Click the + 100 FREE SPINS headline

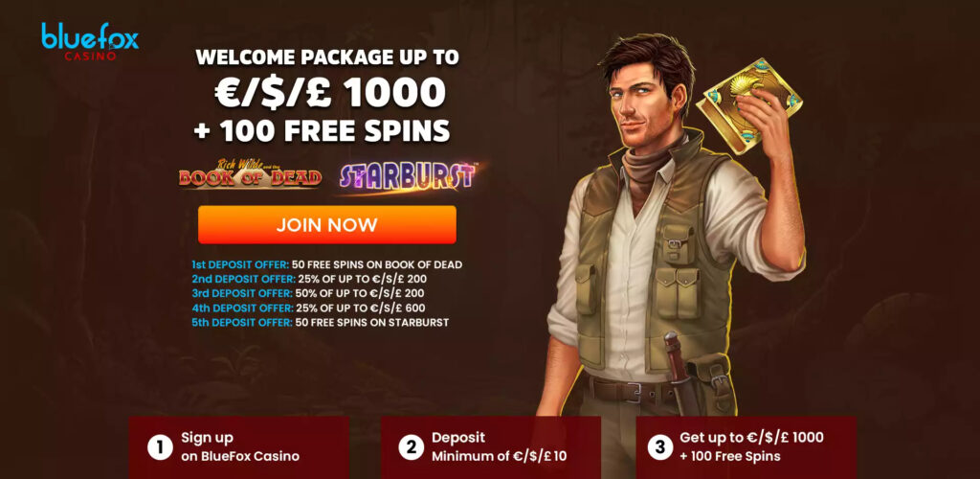[x=322, y=130]
